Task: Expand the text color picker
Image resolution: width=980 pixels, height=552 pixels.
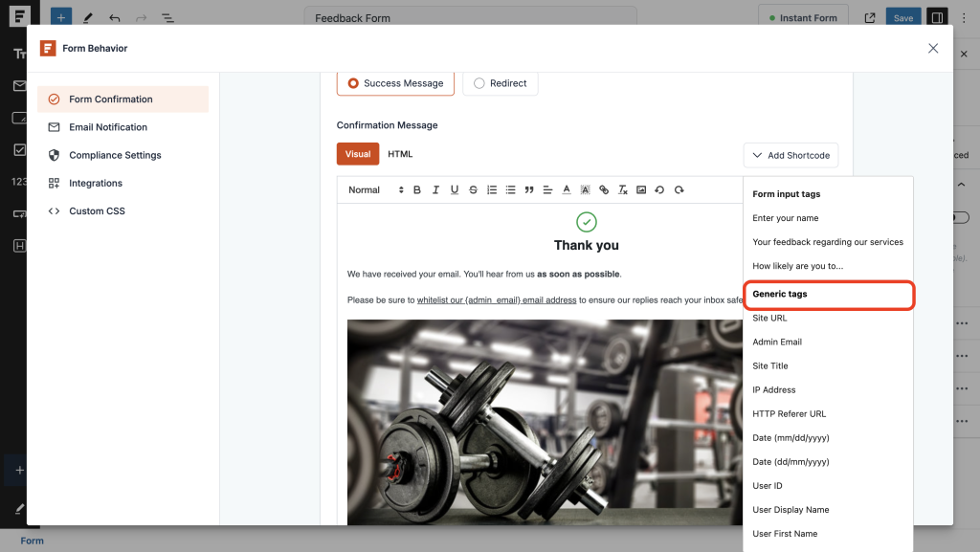Action: (x=566, y=189)
